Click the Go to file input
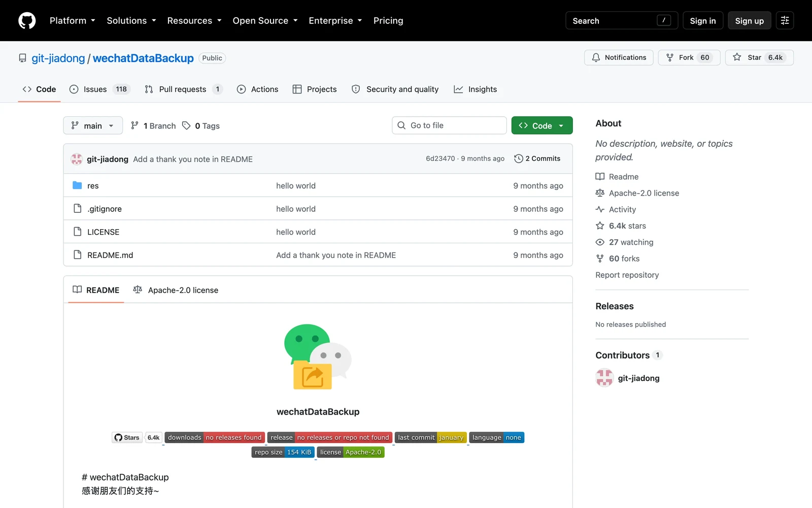This screenshot has width=812, height=508. (449, 125)
